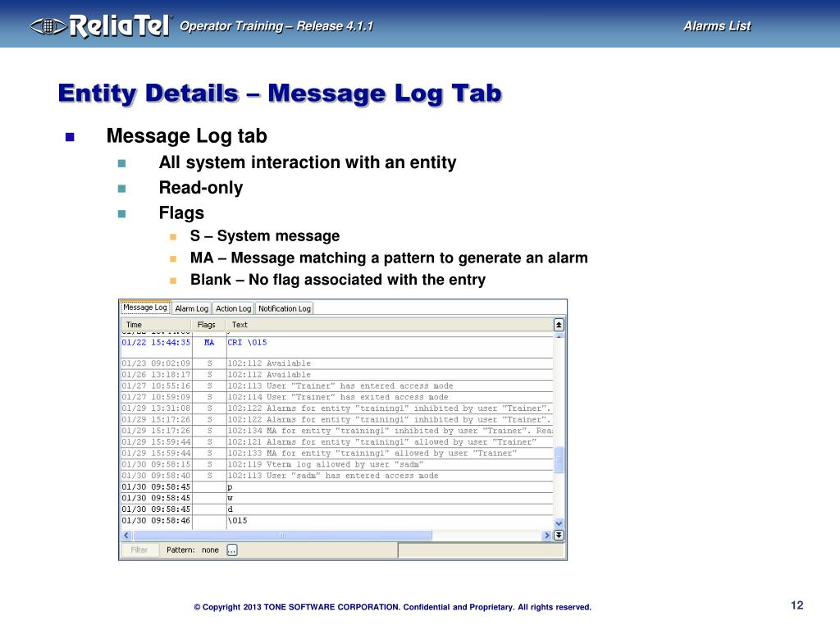Image resolution: width=840 pixels, height=630 pixels.
Task: Jump to bottom of log icon
Action: [559, 535]
